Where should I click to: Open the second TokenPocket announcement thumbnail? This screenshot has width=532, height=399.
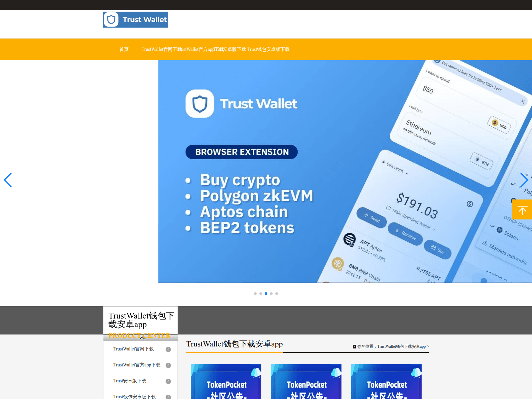click(306, 381)
